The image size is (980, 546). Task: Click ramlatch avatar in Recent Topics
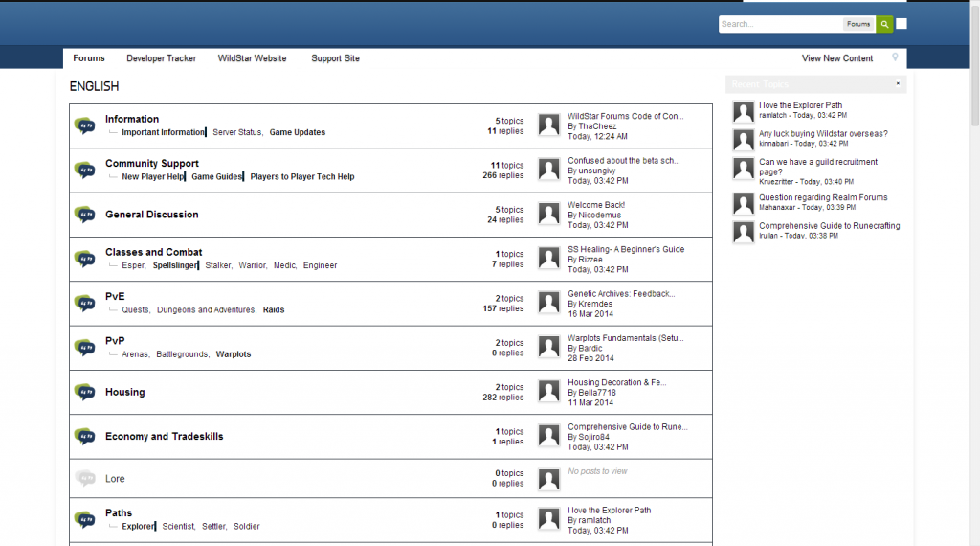tap(743, 112)
